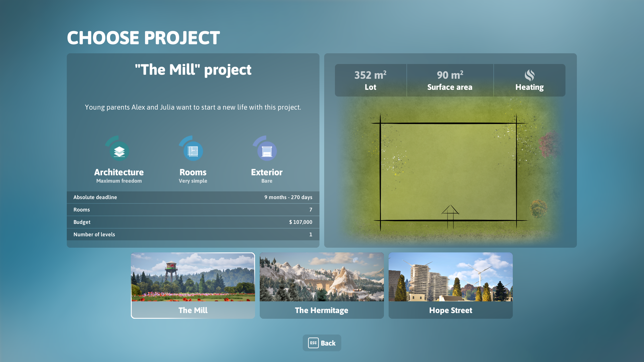Screen dimensions: 644x362
Task: Click the Exterior heading label
Action: click(267, 172)
